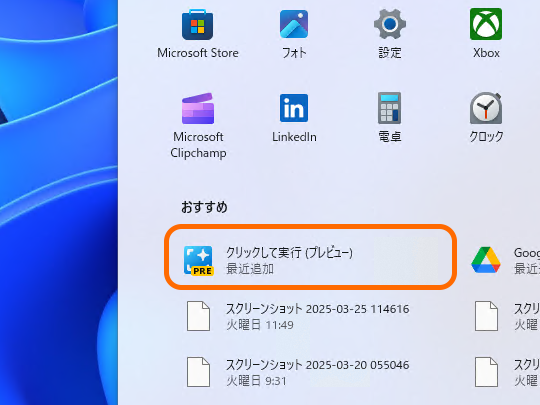Click the Microsoft Store label
The image size is (540, 405).
click(x=198, y=53)
